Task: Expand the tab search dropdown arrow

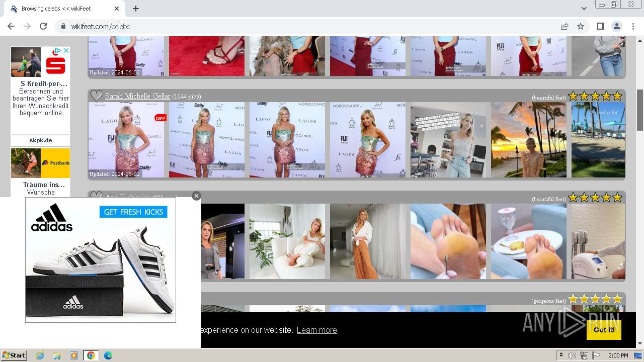Action: [584, 9]
